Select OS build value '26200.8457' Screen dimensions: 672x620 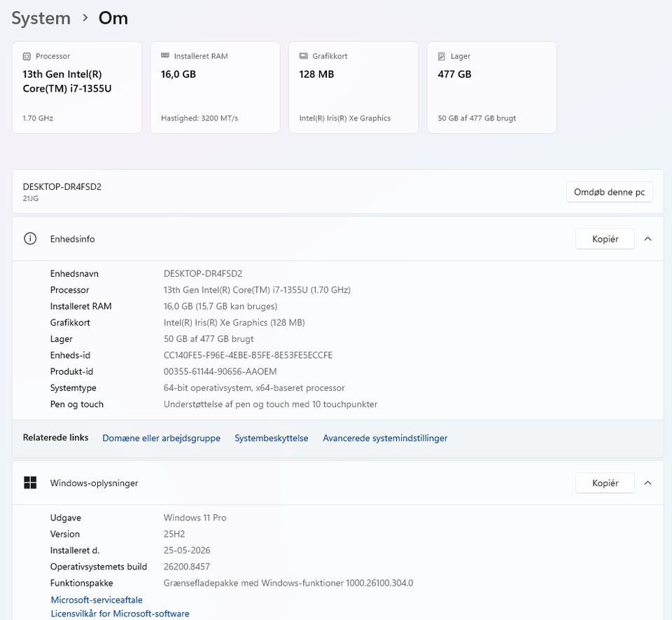pos(186,566)
